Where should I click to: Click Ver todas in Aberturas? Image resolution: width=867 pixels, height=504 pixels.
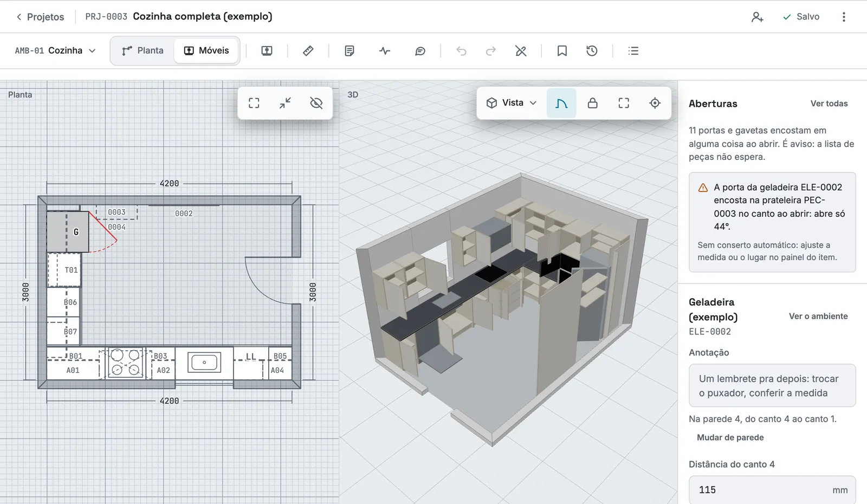829,104
